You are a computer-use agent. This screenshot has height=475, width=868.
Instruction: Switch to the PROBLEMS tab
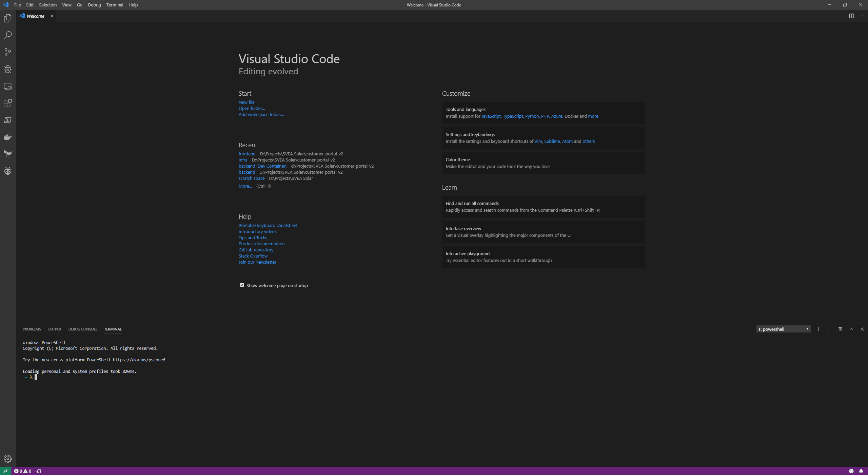coord(32,329)
